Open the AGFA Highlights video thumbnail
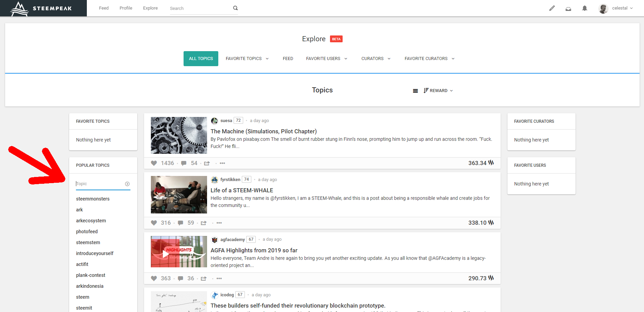 point(179,252)
